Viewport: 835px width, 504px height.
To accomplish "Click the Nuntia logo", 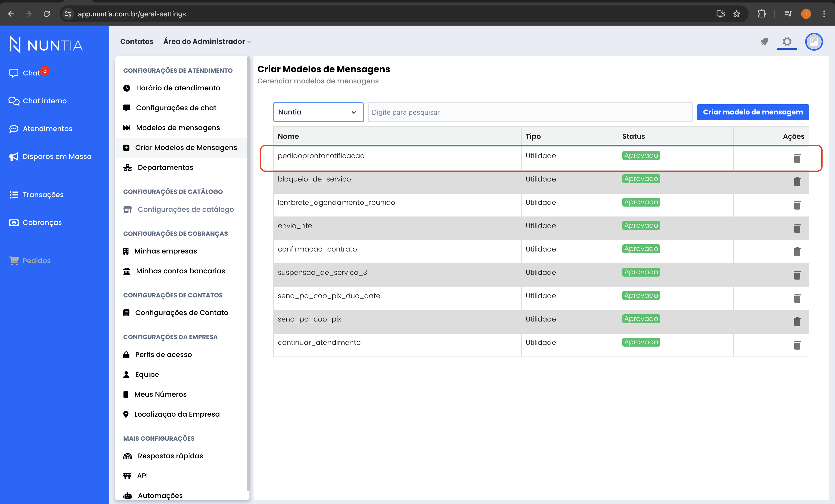I will 46,45.
